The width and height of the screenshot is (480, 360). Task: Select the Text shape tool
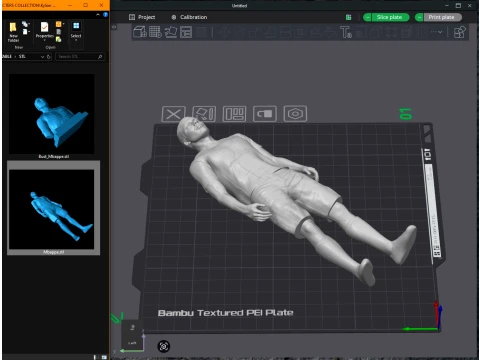tap(346, 32)
